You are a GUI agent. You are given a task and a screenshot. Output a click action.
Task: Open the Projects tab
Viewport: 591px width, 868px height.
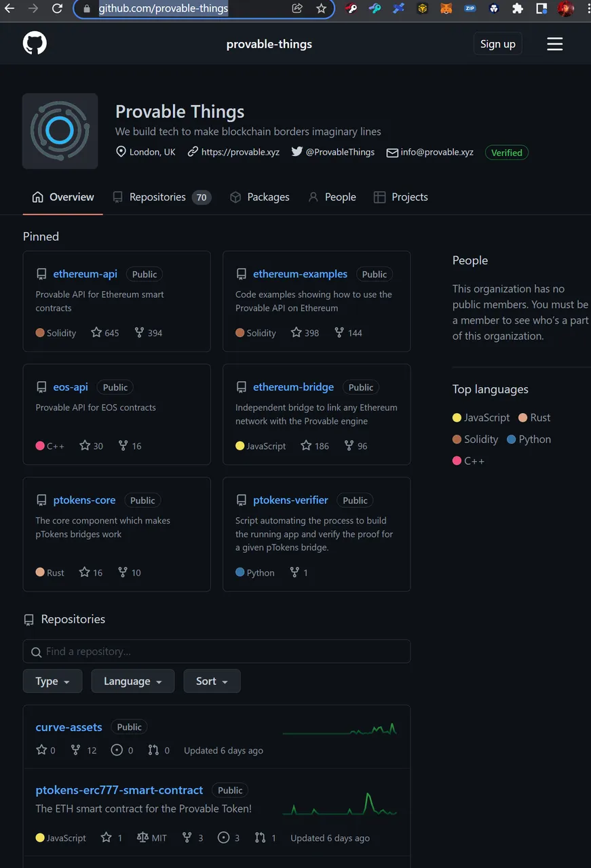pyautogui.click(x=400, y=197)
